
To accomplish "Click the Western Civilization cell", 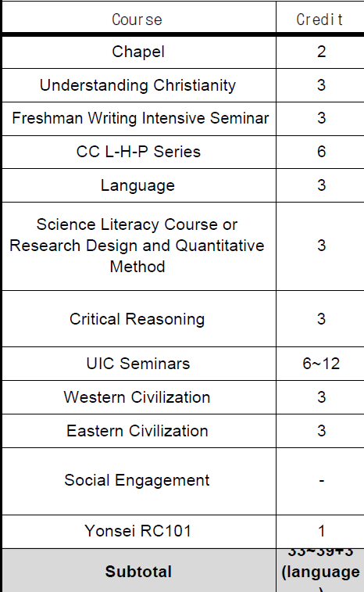I will [x=139, y=397].
